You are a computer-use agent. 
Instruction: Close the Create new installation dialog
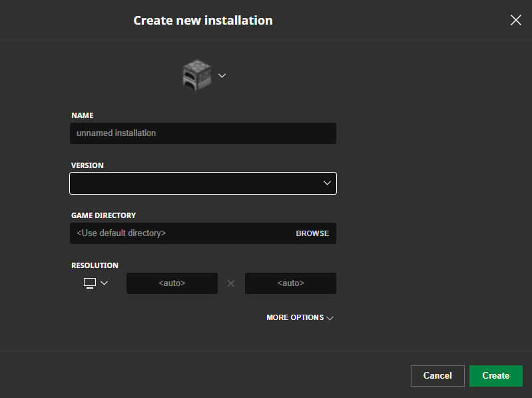pyautogui.click(x=515, y=20)
